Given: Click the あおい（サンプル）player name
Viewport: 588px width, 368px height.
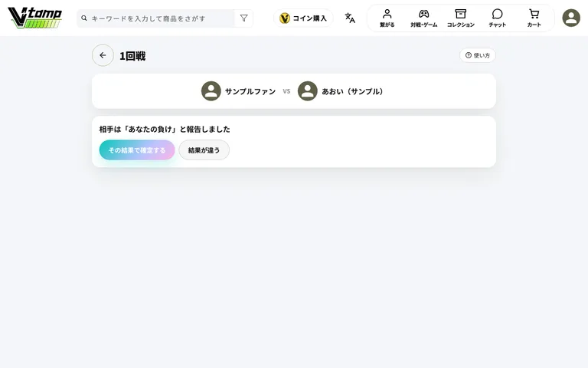Looking at the screenshot, I should tap(352, 91).
